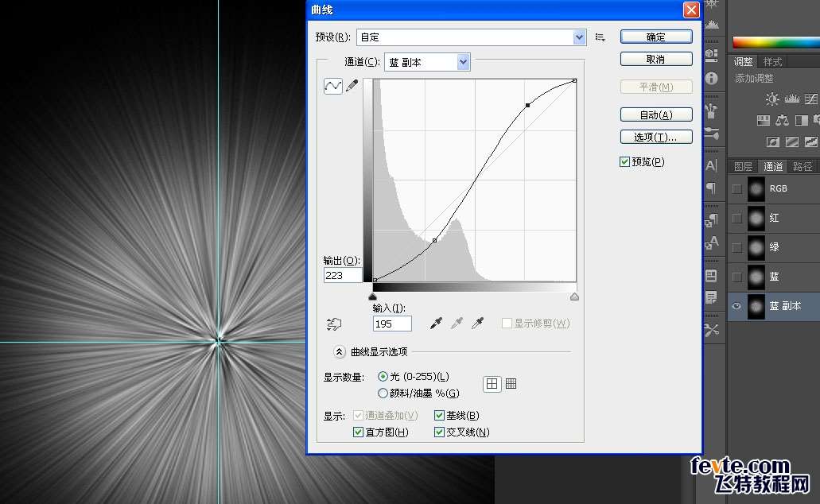Click the 输入 input value field
Screen dimensions: 820x504
coord(392,324)
